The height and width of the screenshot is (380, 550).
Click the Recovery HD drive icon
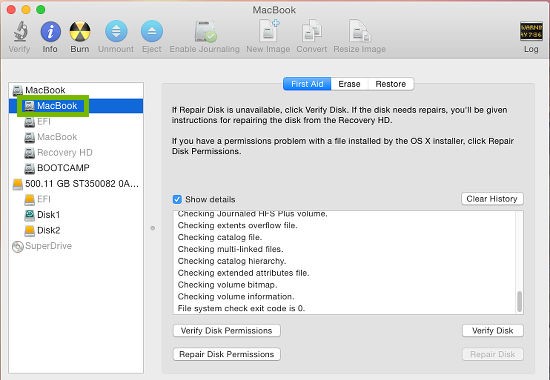coord(29,153)
